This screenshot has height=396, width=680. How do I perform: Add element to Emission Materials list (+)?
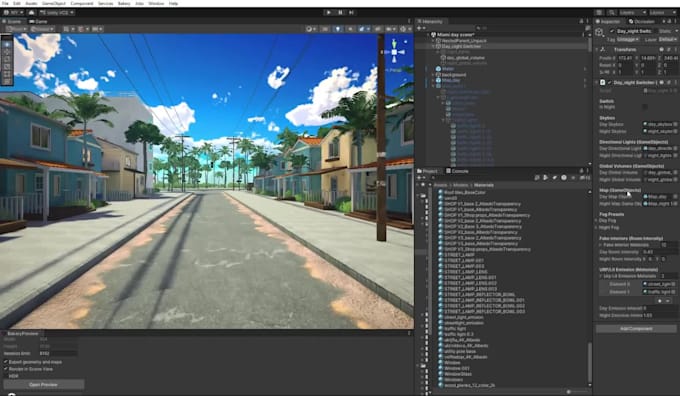coord(660,301)
